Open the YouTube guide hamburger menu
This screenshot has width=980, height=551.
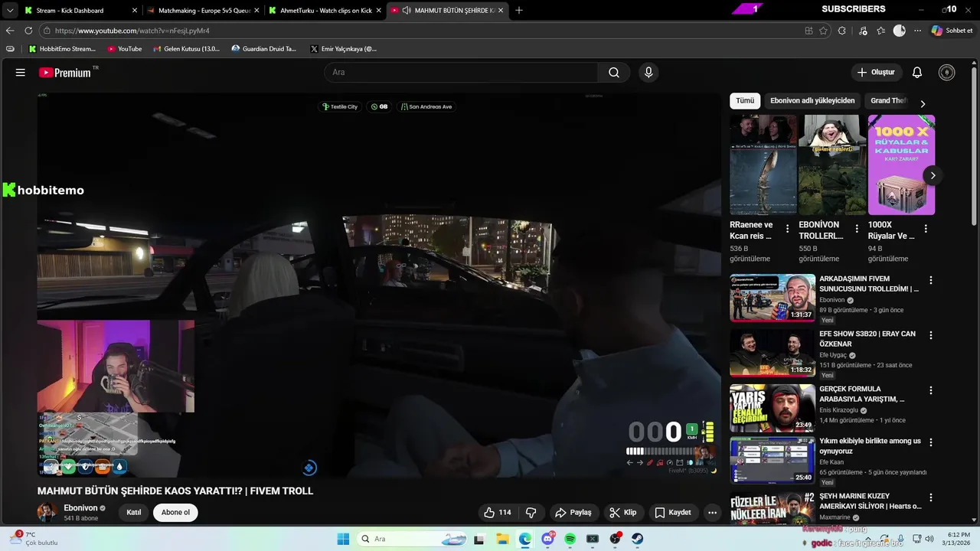pos(21,73)
